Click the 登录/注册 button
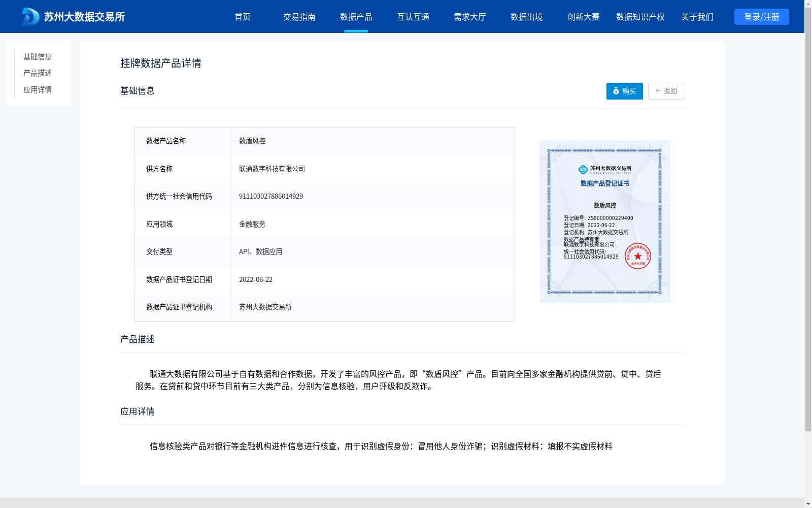The height and width of the screenshot is (508, 812). [761, 17]
